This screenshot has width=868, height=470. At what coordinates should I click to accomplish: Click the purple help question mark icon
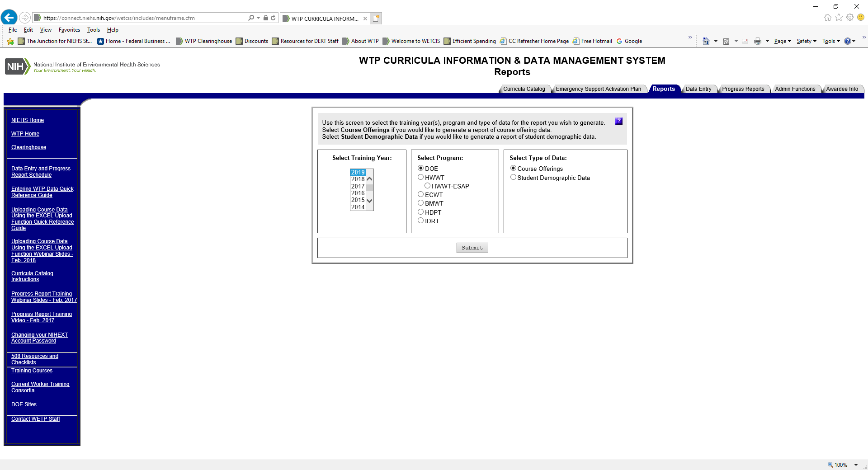(x=619, y=121)
